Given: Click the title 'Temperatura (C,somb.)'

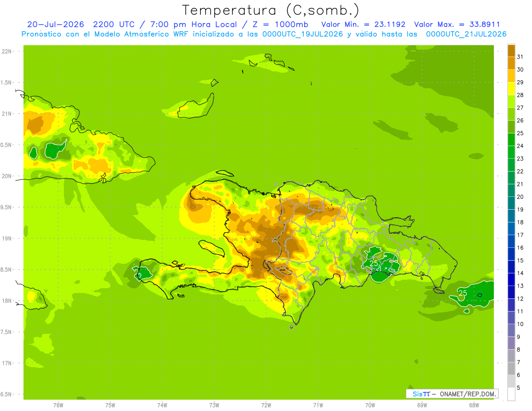Looking at the screenshot, I should click(271, 10).
